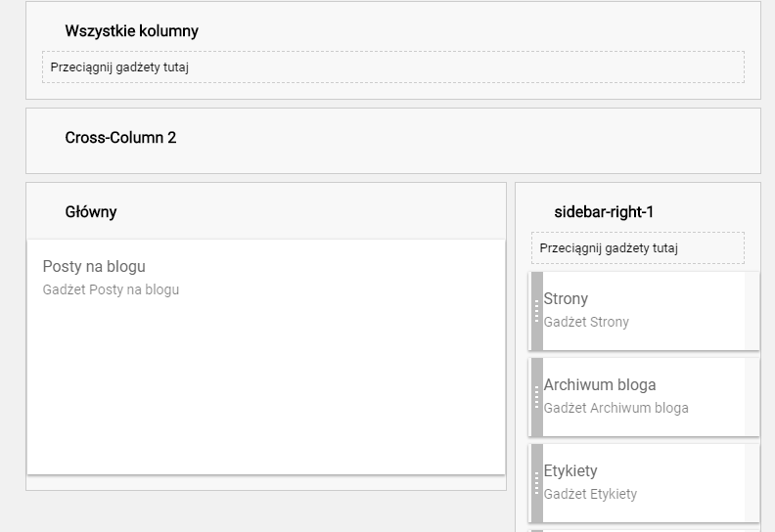Click the 'Gadżet Archiwum bloga' subtitle text
775x532 pixels.
615,408
